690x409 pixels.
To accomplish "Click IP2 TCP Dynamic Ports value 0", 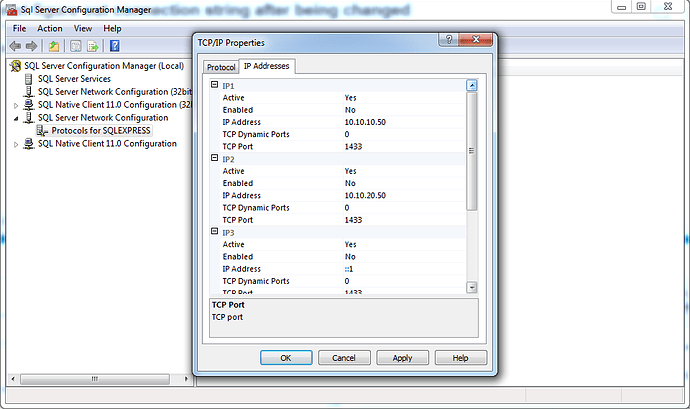I will (347, 208).
